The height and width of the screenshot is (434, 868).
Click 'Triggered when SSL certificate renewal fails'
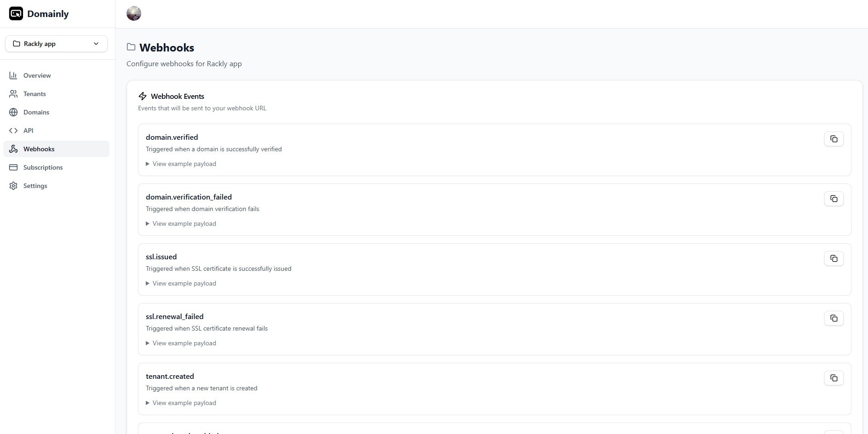[x=207, y=328]
